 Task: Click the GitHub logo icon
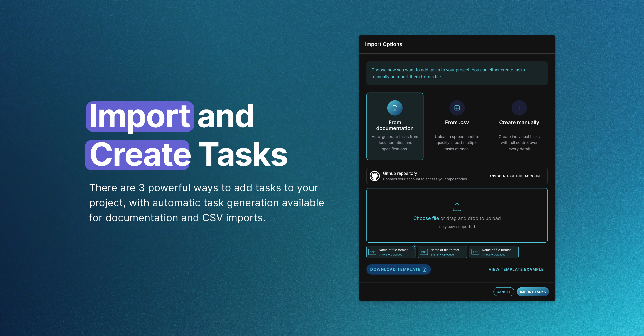[374, 176]
